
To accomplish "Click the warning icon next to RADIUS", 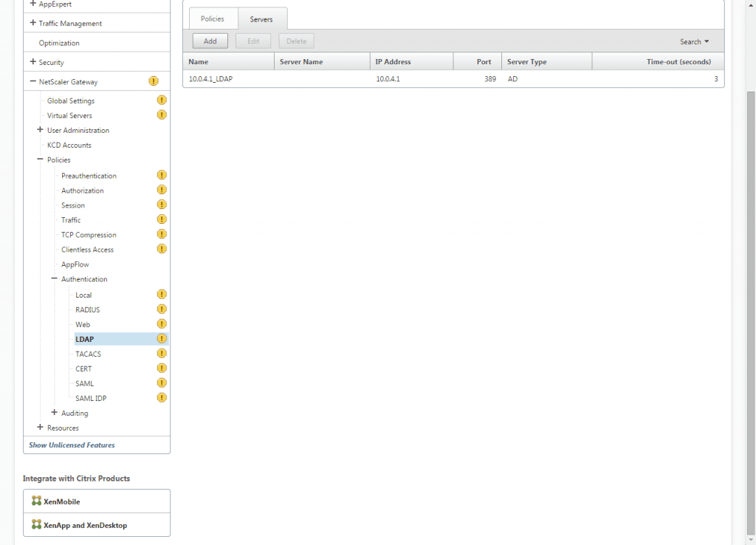I will tap(162, 309).
